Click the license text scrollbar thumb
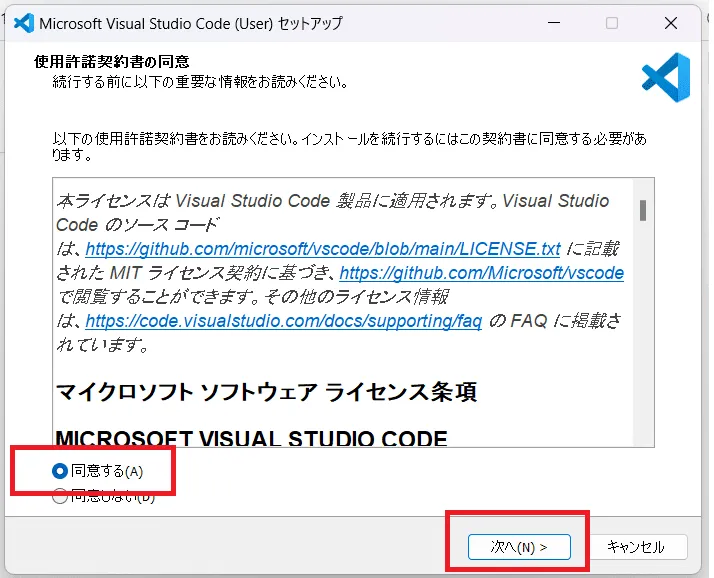Viewport: 714px width, 578px height. (643, 210)
